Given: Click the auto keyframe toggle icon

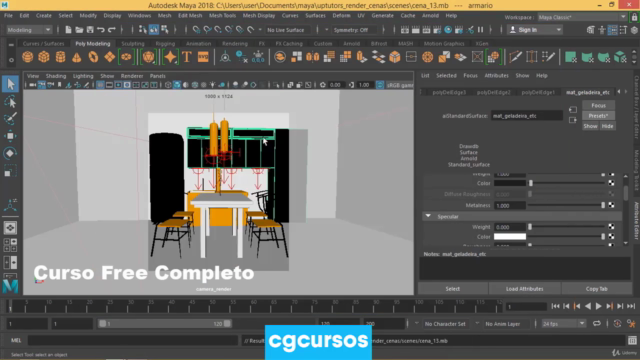Looking at the screenshot, I should (618, 324).
